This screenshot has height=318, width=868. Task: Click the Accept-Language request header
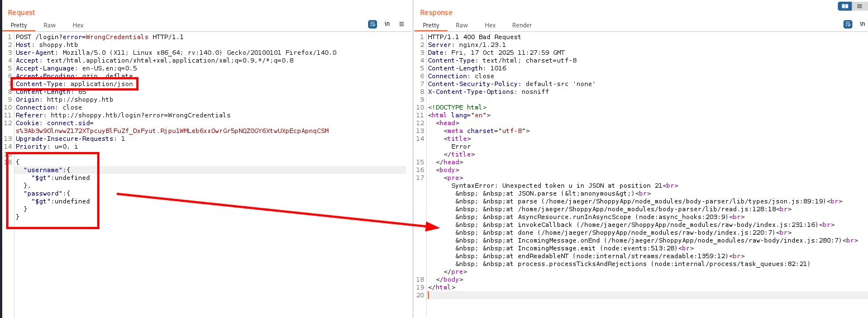[x=76, y=68]
